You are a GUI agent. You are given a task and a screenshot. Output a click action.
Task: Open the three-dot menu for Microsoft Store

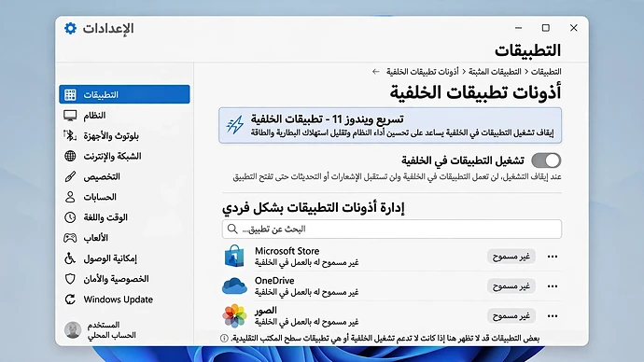[553, 257]
